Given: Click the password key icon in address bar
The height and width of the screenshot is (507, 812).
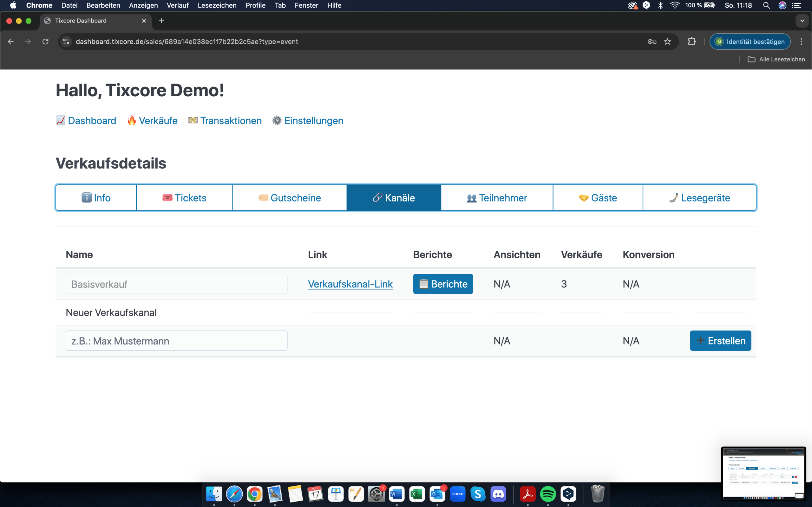Looking at the screenshot, I should coord(652,42).
